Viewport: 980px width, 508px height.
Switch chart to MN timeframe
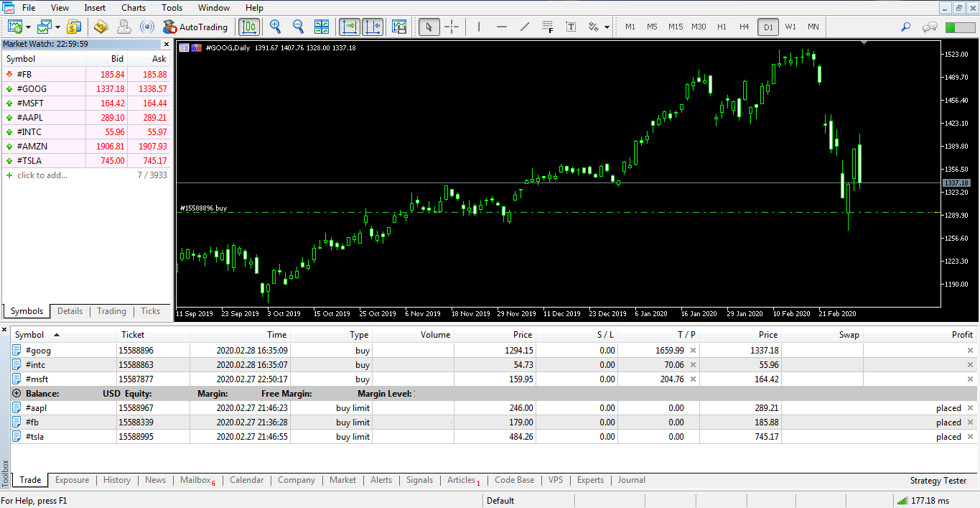pos(813,27)
